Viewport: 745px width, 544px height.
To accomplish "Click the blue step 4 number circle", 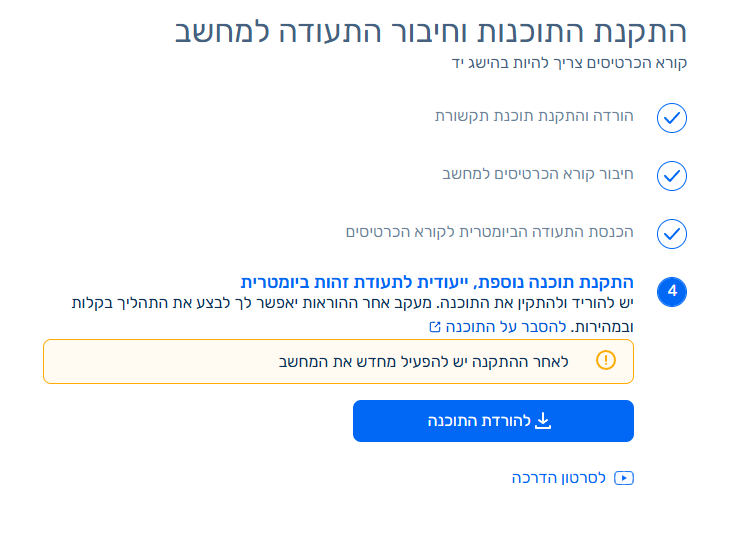I will [x=671, y=292].
